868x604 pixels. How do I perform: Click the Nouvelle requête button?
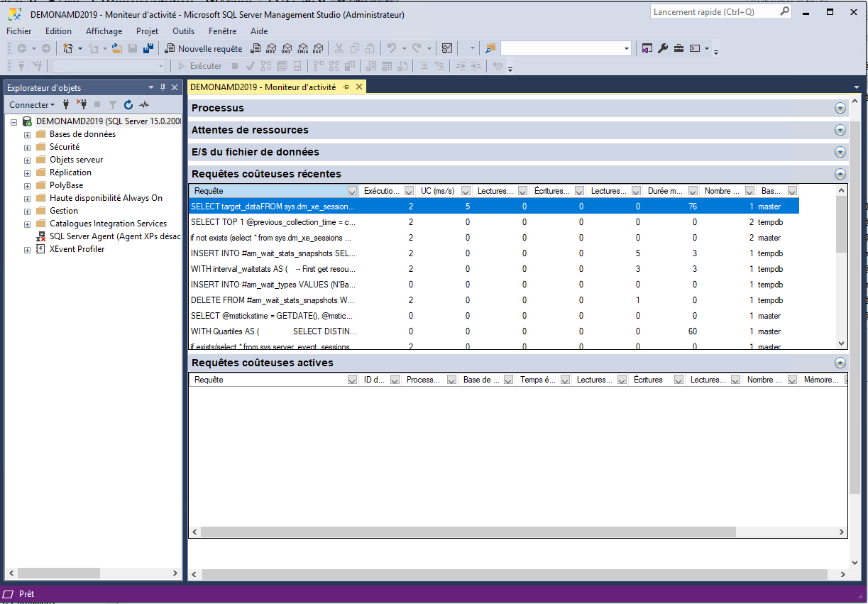(x=203, y=48)
